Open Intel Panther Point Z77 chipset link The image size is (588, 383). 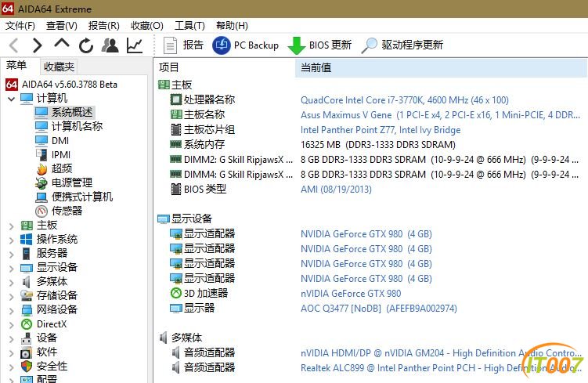tap(381, 130)
